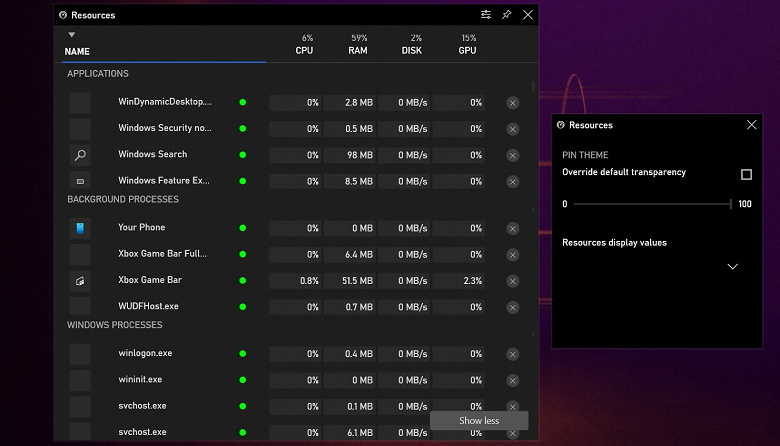
Task: Click the APPLICATIONS section header
Action: [x=98, y=74]
